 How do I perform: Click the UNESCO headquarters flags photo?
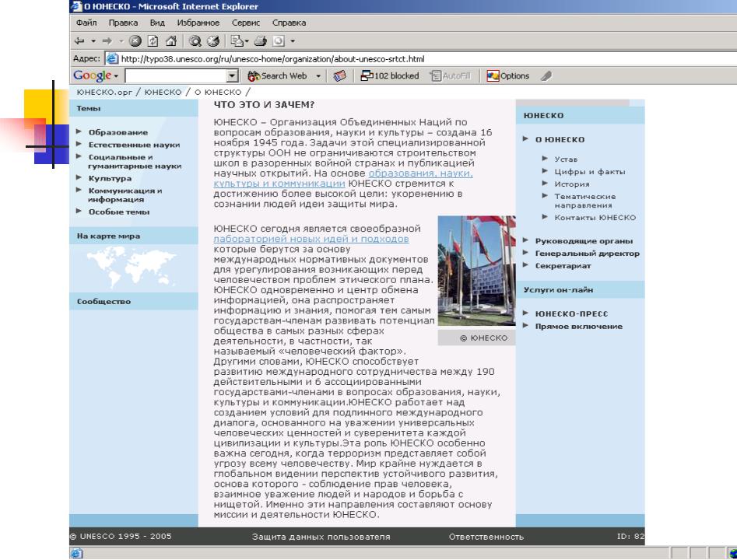tap(476, 271)
